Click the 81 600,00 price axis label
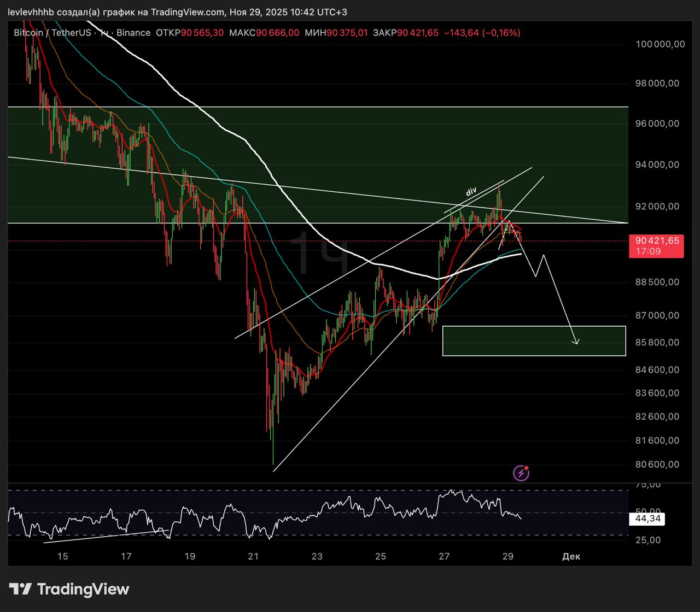This screenshot has width=700, height=612. click(658, 440)
